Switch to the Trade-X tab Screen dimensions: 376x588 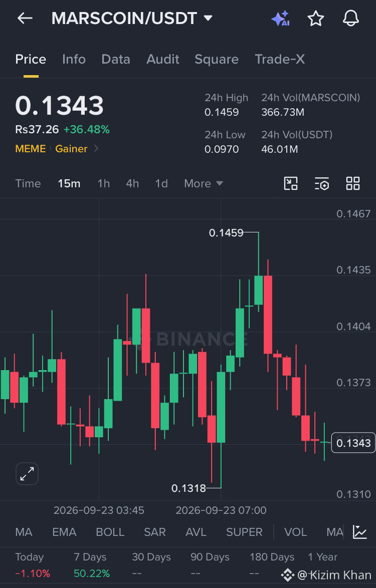(280, 59)
